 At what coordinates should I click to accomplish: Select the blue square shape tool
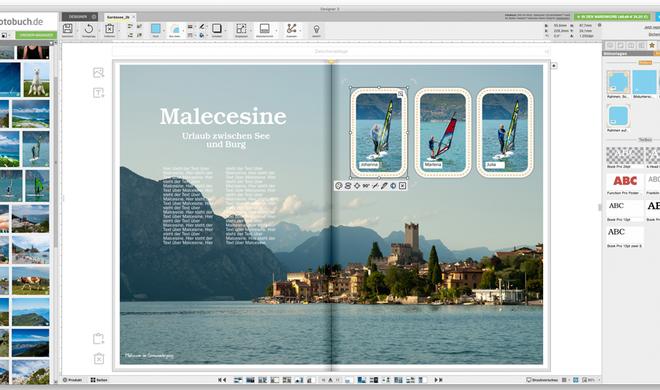point(156,29)
